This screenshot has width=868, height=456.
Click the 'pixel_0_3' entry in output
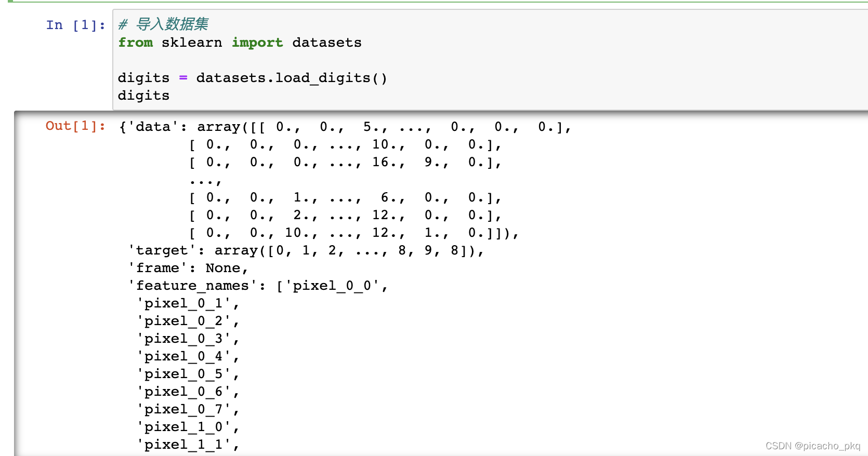pos(188,339)
